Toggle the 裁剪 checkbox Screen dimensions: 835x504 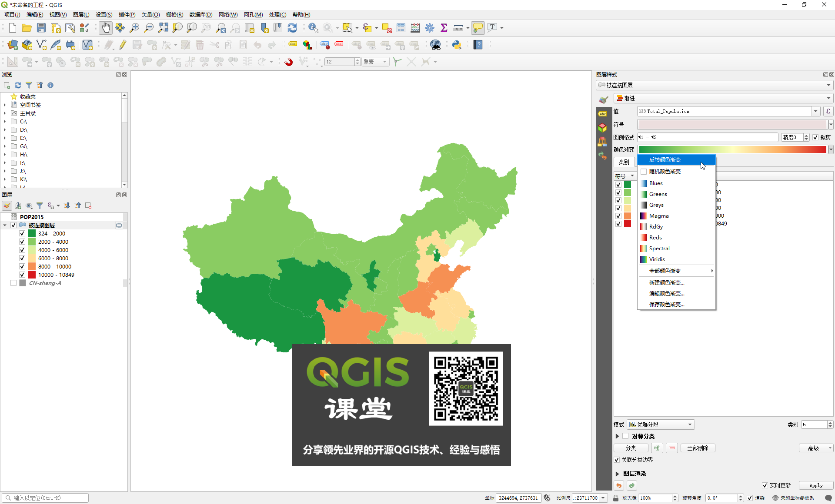pos(815,137)
